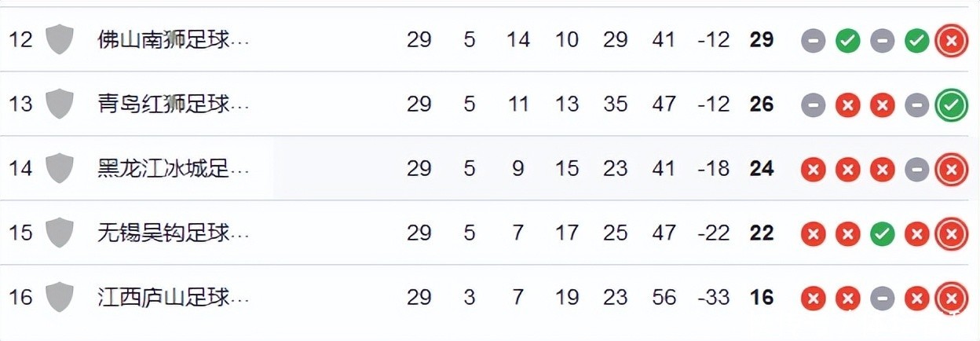The width and height of the screenshot is (980, 341).
Task: Click the only gray draw icon for 江西庐山
Action: (882, 299)
